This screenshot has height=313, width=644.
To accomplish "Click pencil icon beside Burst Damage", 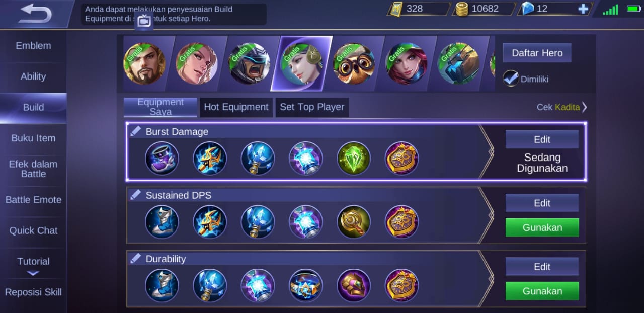I will tap(135, 131).
